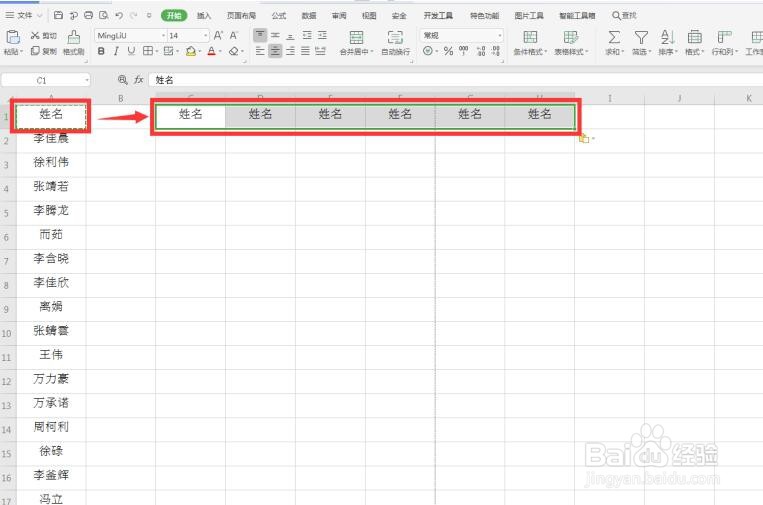Click the 查找 (Find) search button
This screenshot has height=505, width=763.
click(x=624, y=16)
